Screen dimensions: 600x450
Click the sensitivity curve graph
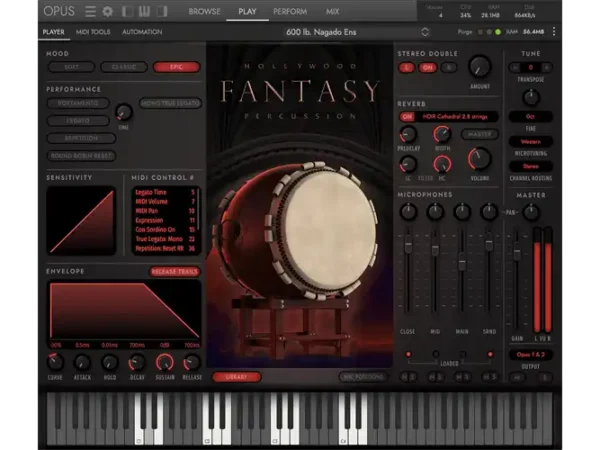point(81,221)
